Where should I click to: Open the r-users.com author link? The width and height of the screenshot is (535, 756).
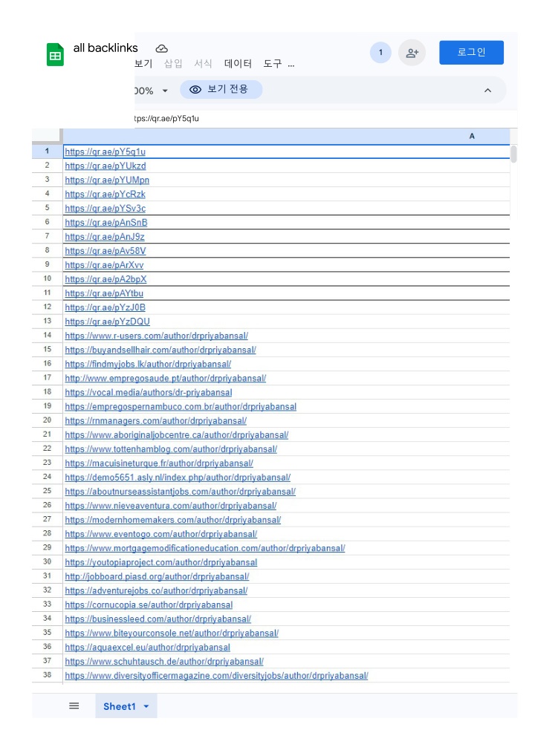157,336
